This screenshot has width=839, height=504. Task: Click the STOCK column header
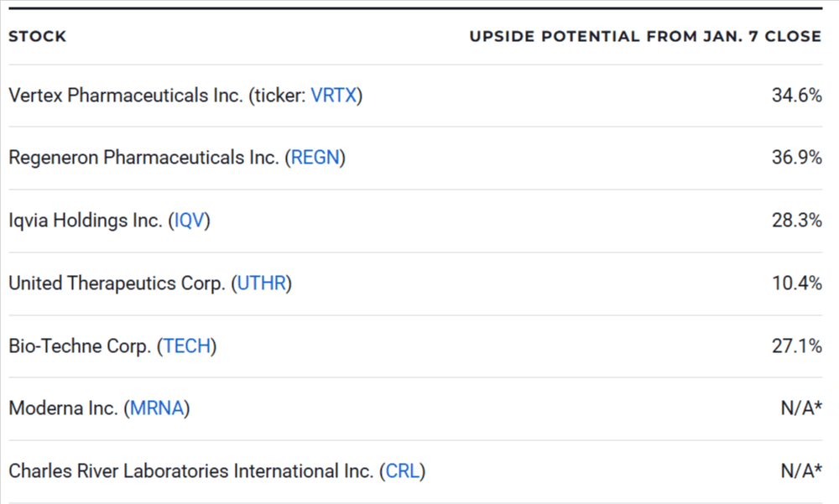point(37,37)
